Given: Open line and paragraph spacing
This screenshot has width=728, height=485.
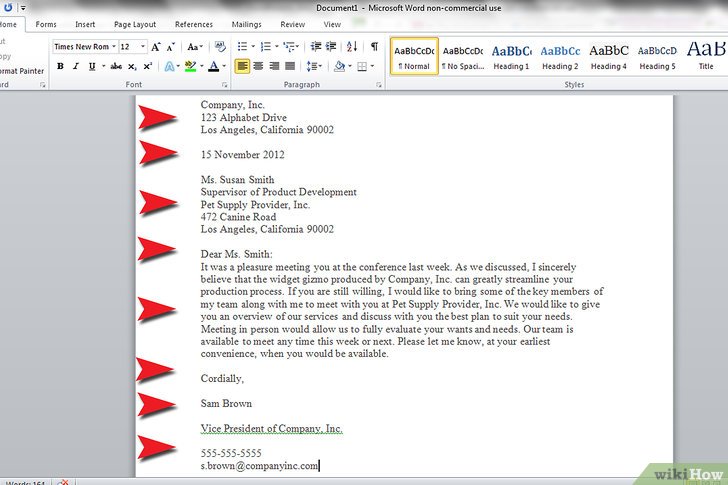Looking at the screenshot, I should point(314,66).
